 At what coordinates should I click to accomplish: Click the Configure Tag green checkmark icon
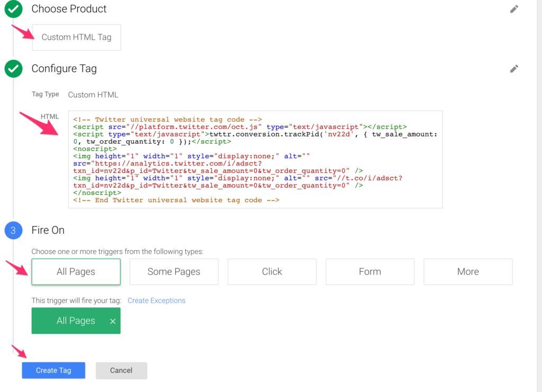click(x=13, y=68)
